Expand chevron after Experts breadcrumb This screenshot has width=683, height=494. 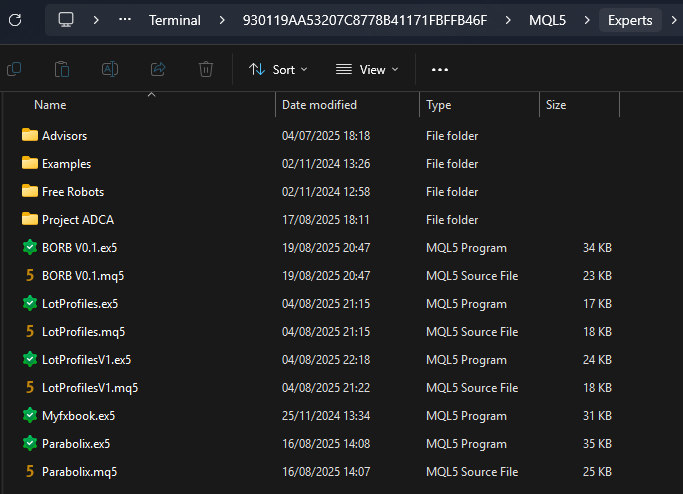pos(673,20)
